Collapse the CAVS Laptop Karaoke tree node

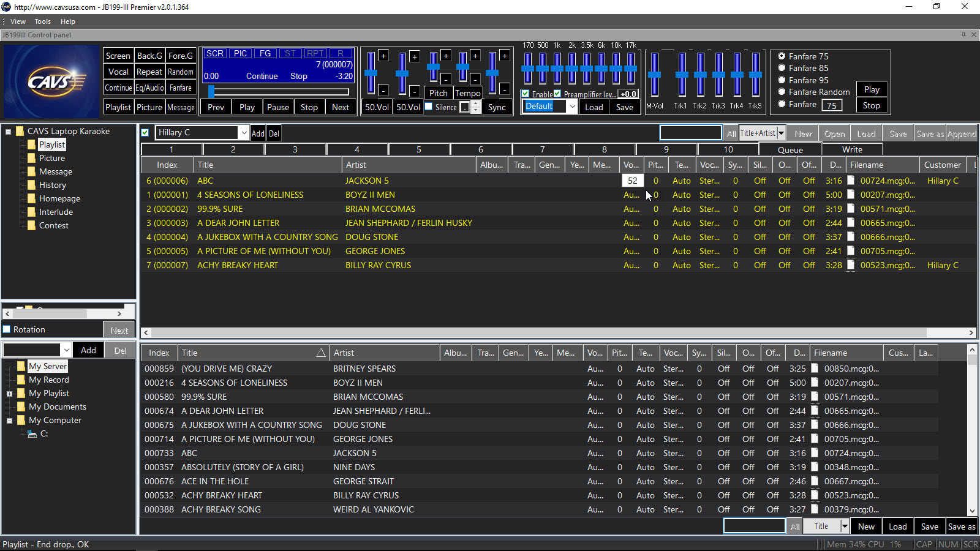pos(9,132)
